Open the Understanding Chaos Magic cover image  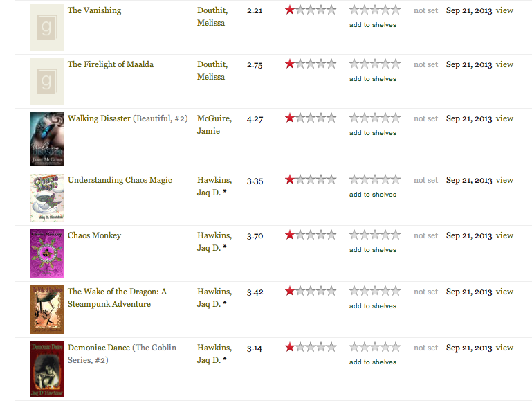point(47,197)
